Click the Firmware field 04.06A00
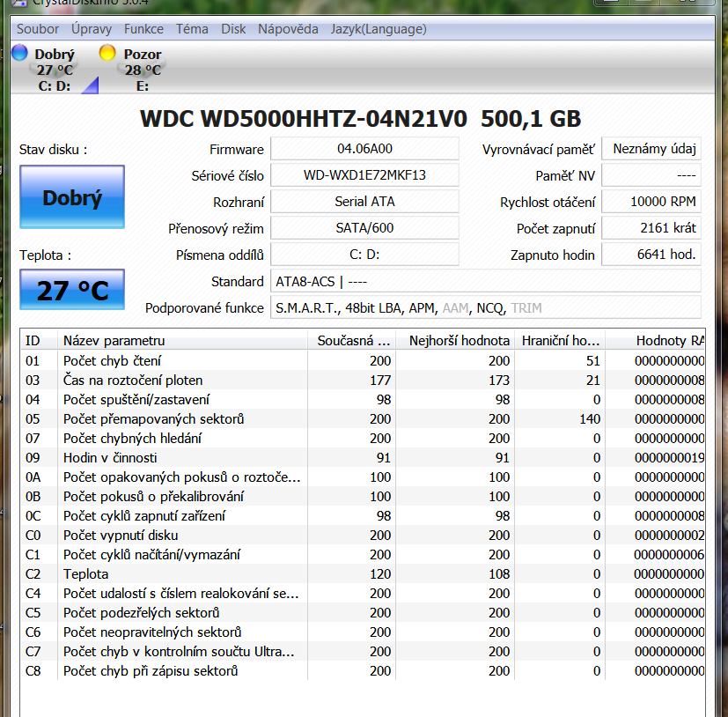The height and width of the screenshot is (717, 728). tap(364, 149)
